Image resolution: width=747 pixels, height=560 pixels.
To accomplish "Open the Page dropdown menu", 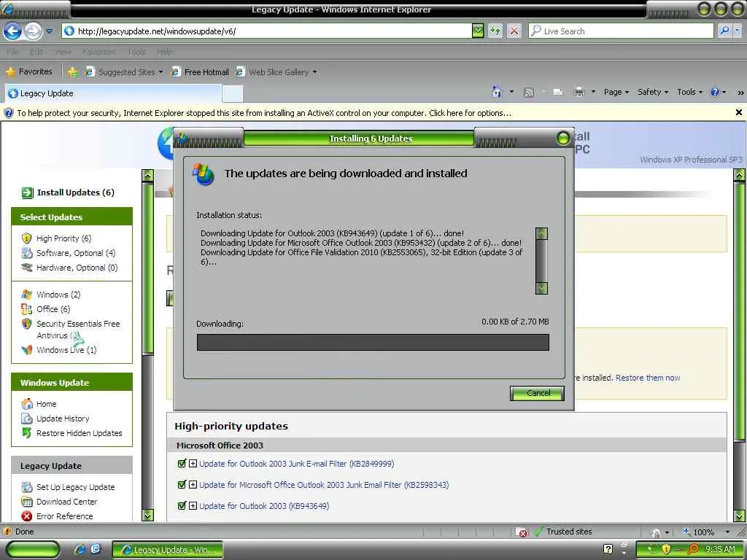I will coord(616,92).
